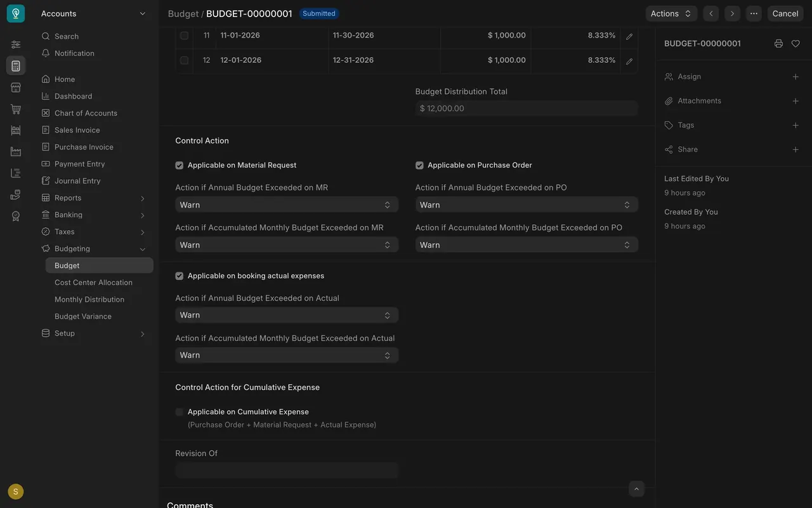Open Accumulated Monthly Budget Exceeded on PO dropdown
The image size is (812, 508).
(x=527, y=245)
